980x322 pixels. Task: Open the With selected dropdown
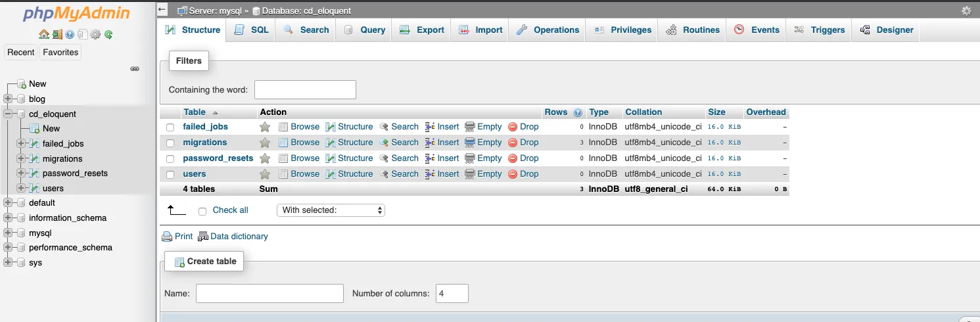tap(332, 210)
